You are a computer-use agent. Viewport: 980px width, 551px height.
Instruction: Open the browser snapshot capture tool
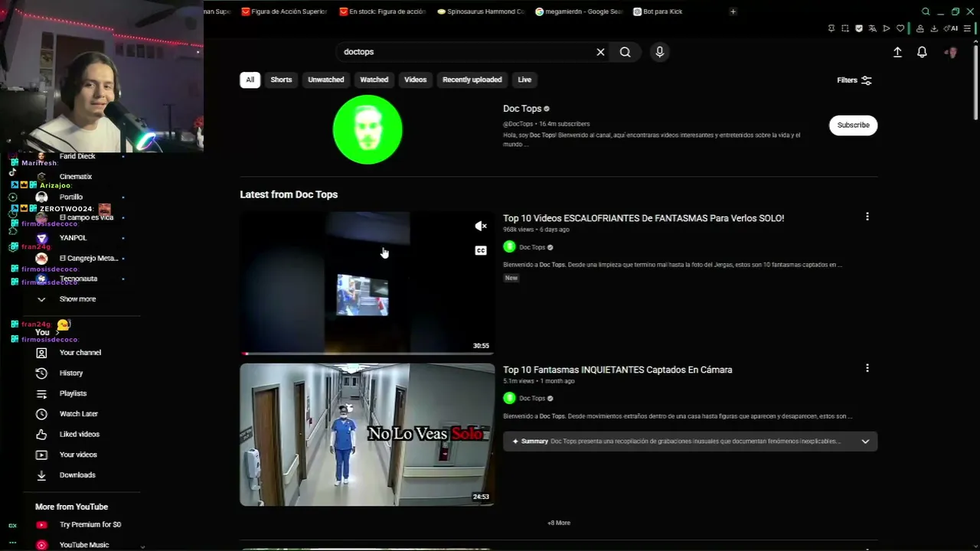[x=845, y=28]
